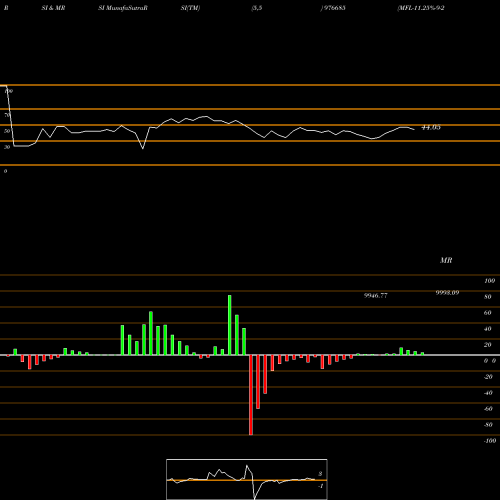Click the 'SI & MR' header text
500x500 pixels.
[53, 8]
